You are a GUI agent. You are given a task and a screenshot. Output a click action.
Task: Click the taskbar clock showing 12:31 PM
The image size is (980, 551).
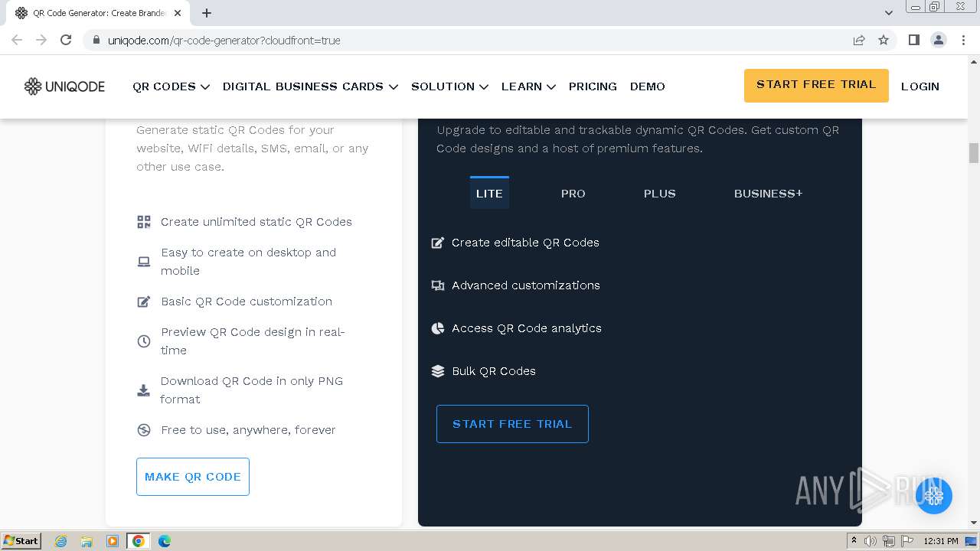pos(941,541)
